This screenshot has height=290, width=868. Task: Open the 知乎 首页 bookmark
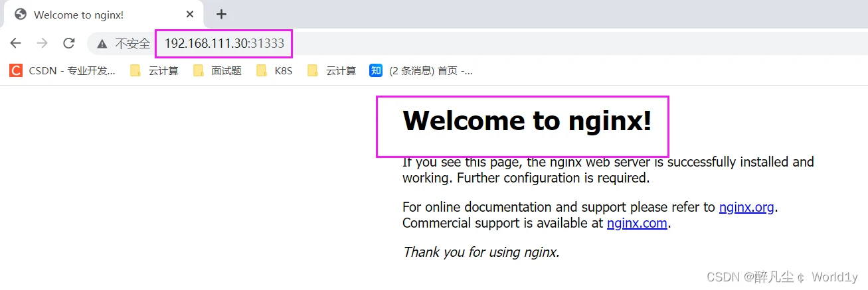[421, 70]
